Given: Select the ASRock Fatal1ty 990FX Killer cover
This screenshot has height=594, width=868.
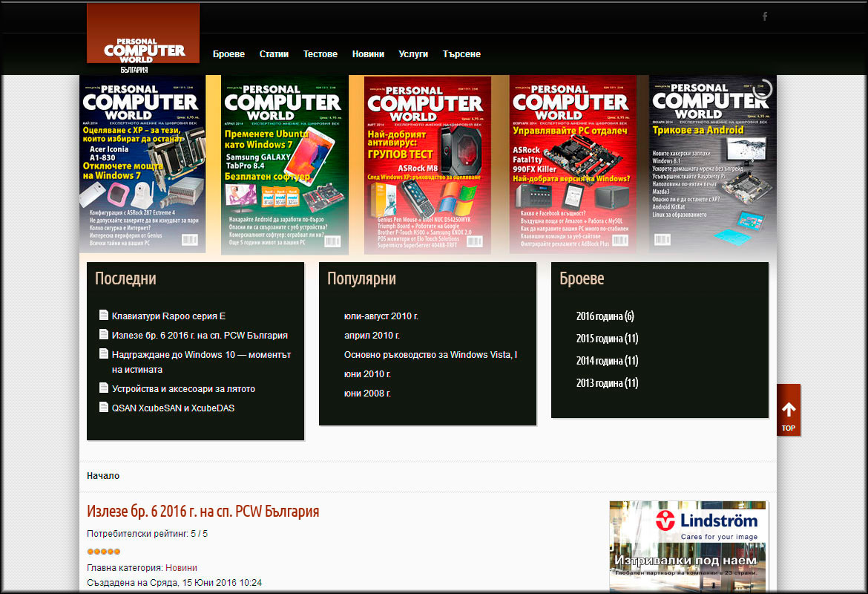Looking at the screenshot, I should (x=573, y=165).
